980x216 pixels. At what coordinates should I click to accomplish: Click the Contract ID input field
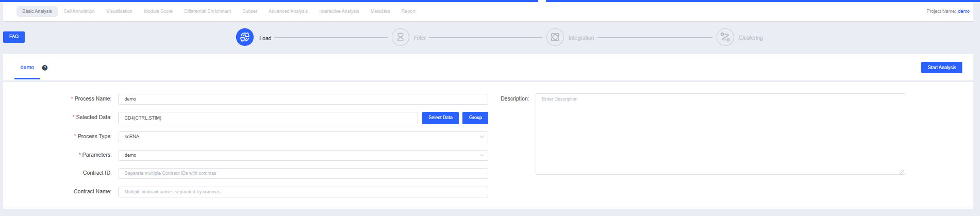[303, 174]
